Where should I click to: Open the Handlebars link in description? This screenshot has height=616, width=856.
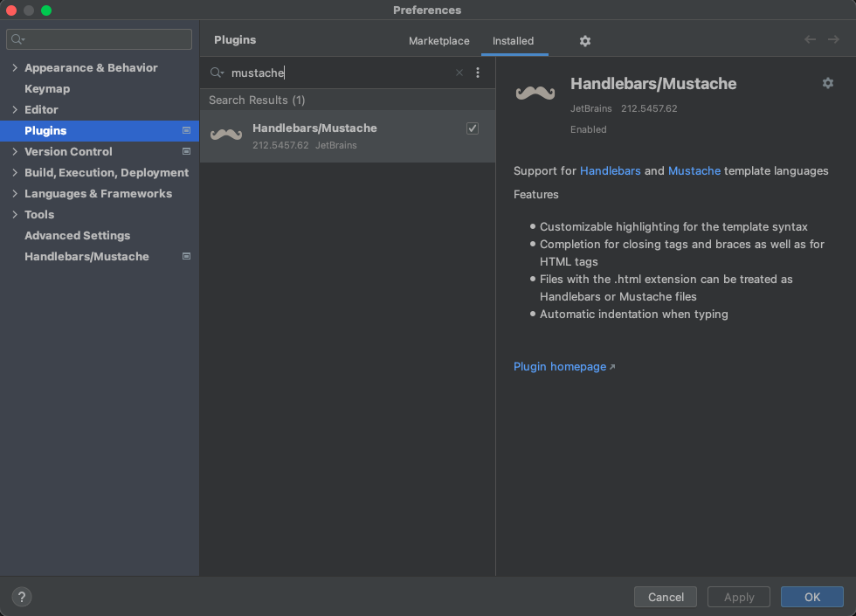(610, 171)
